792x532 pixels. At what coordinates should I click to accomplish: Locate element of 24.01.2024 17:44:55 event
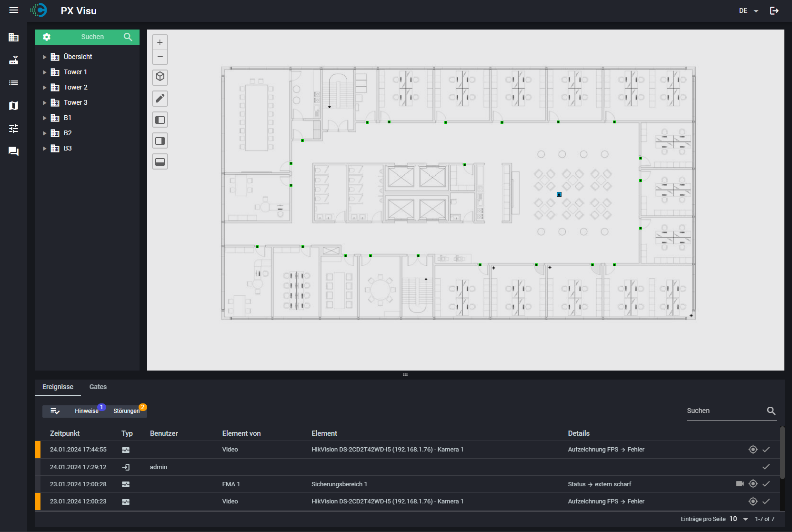pos(753,449)
